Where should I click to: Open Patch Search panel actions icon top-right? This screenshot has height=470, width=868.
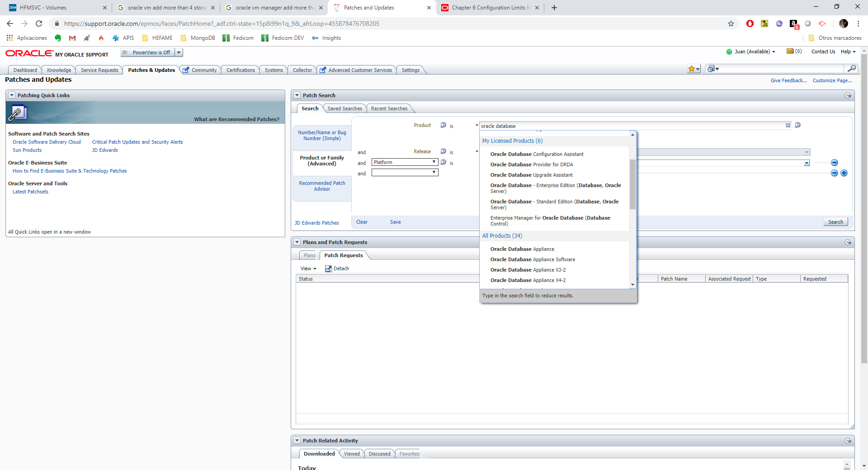coord(848,95)
